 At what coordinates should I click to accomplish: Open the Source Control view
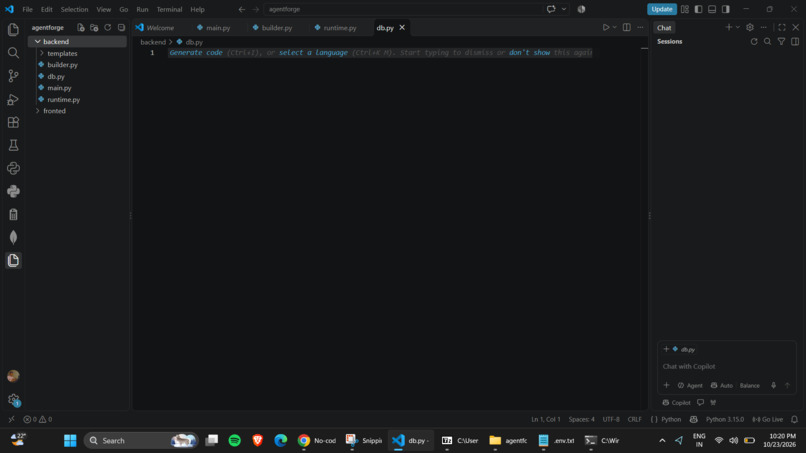(x=13, y=76)
